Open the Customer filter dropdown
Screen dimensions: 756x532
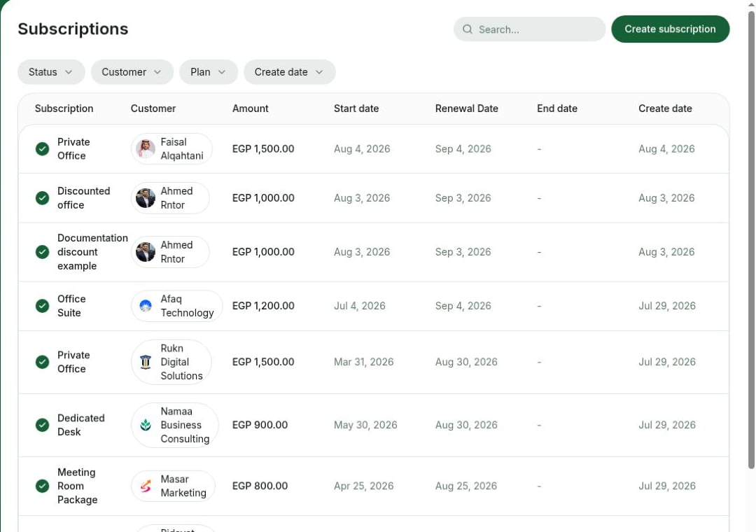[x=132, y=72]
